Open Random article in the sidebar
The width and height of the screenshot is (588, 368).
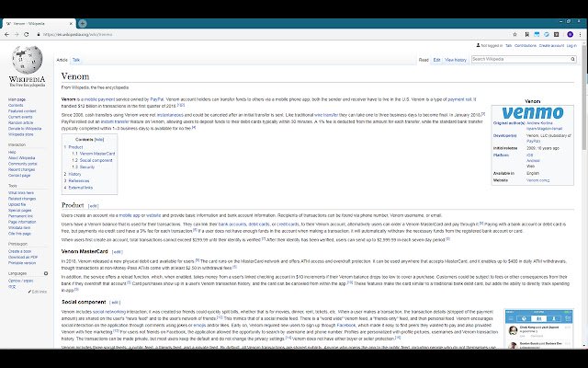pos(20,122)
